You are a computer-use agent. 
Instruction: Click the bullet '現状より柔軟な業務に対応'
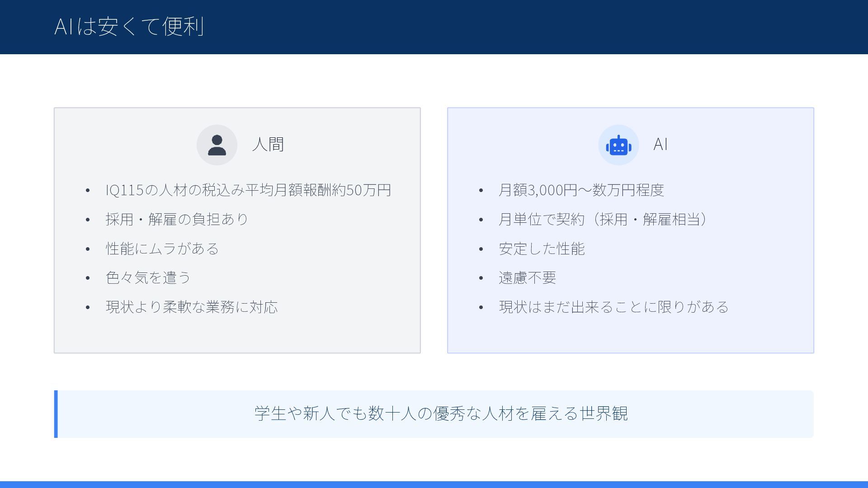coord(192,307)
